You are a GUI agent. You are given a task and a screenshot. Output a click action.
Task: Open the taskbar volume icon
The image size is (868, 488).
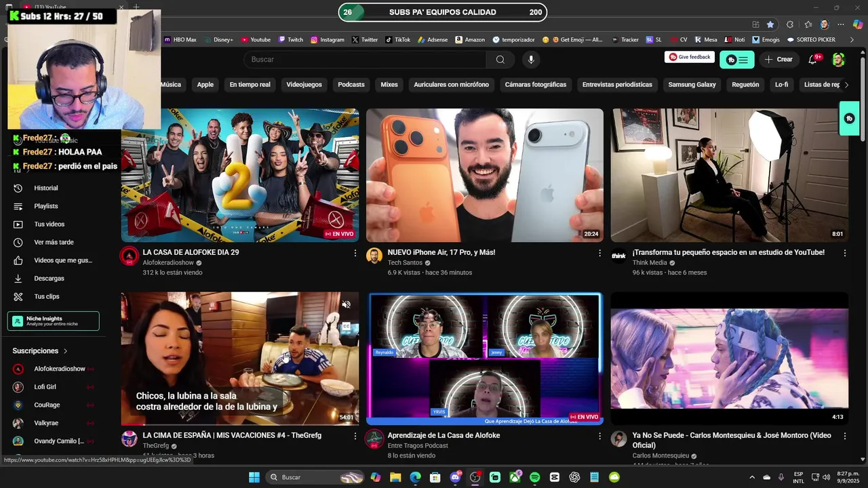point(827,477)
